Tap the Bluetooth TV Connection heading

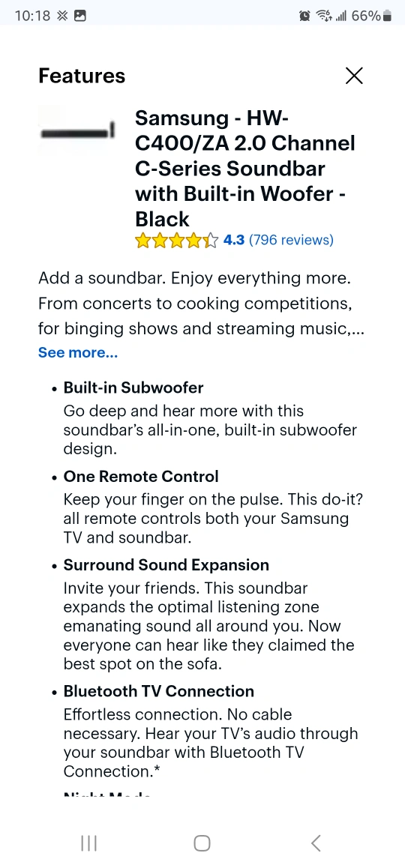(x=159, y=691)
